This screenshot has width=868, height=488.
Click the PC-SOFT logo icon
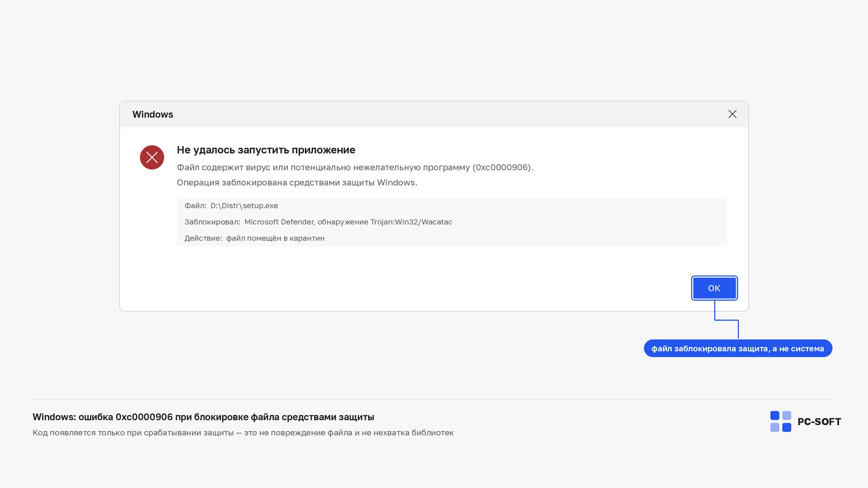tap(781, 421)
